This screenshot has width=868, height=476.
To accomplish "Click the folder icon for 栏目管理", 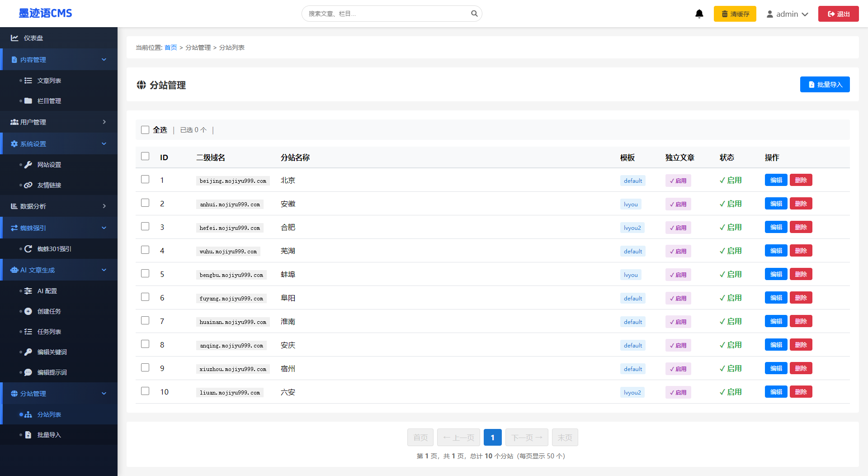I will pyautogui.click(x=28, y=101).
